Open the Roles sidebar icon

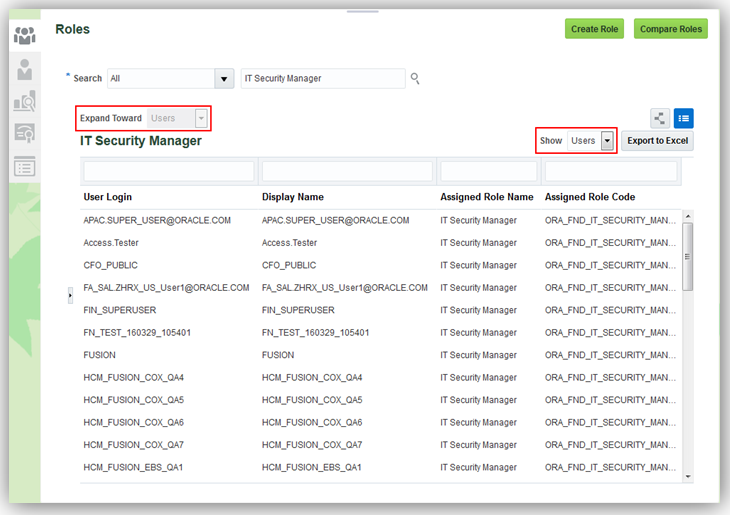click(x=25, y=35)
